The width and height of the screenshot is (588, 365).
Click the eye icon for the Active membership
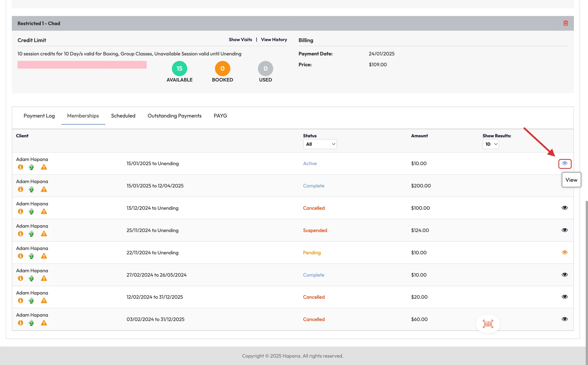[x=564, y=163]
